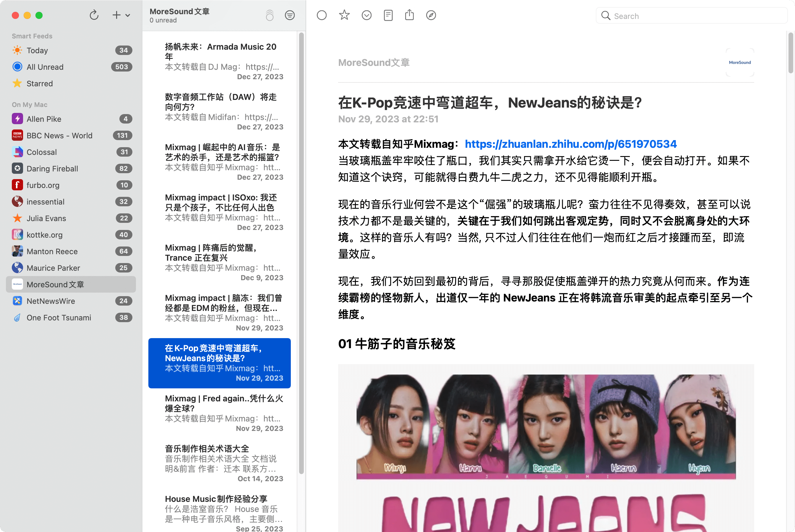Open the article Mixmag impact | 脑冻
This screenshot has height=532, width=795.
pos(220,312)
